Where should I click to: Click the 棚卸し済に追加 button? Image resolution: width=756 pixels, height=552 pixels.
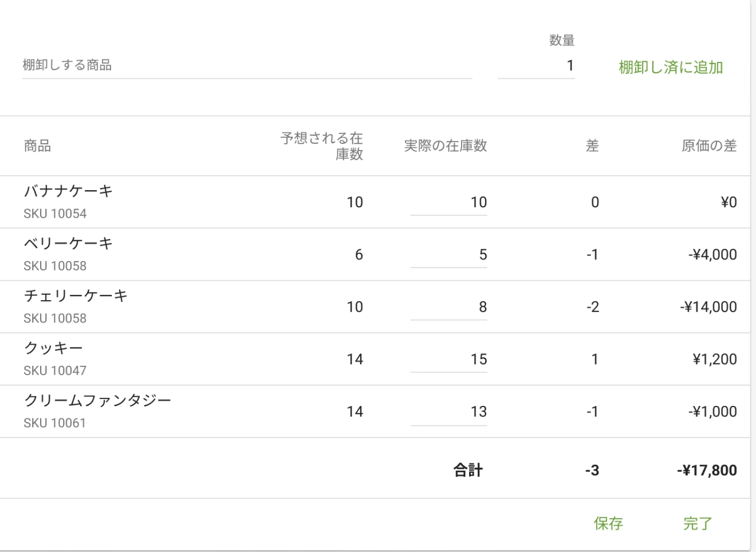(x=671, y=68)
